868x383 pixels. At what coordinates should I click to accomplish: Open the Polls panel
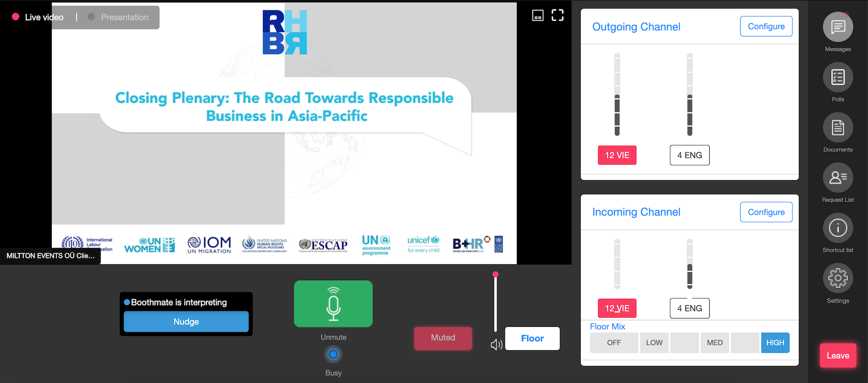pos(838,77)
